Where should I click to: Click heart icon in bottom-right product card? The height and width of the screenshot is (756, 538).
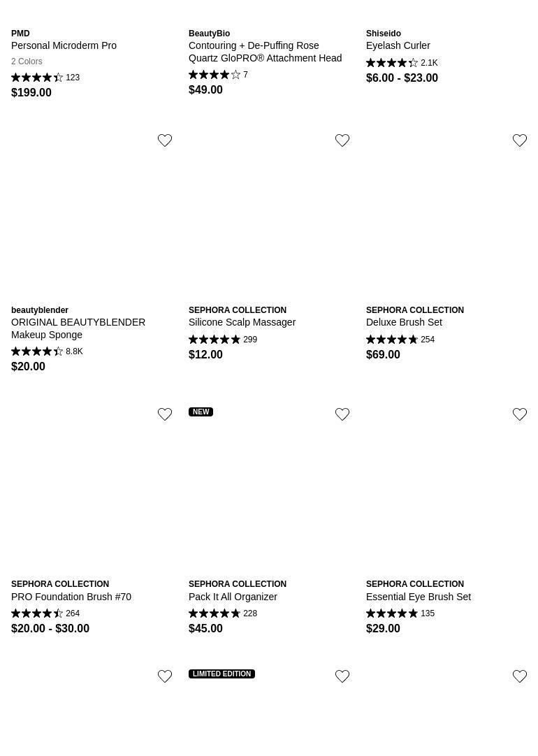(x=520, y=676)
